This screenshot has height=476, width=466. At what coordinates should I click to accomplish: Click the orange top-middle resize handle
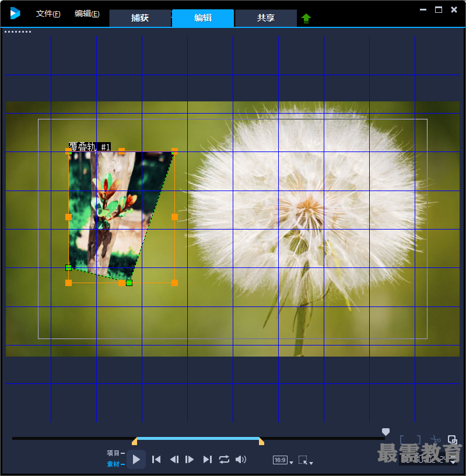click(x=121, y=151)
